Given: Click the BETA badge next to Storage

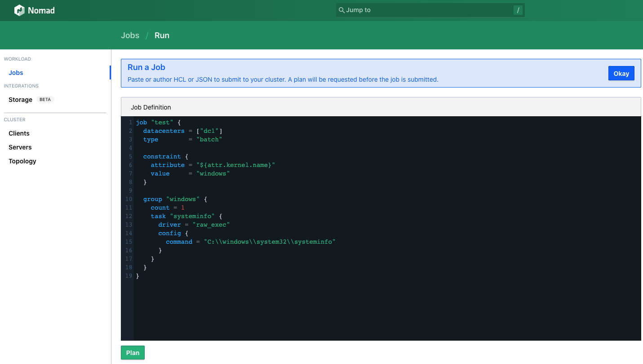Looking at the screenshot, I should pos(45,100).
